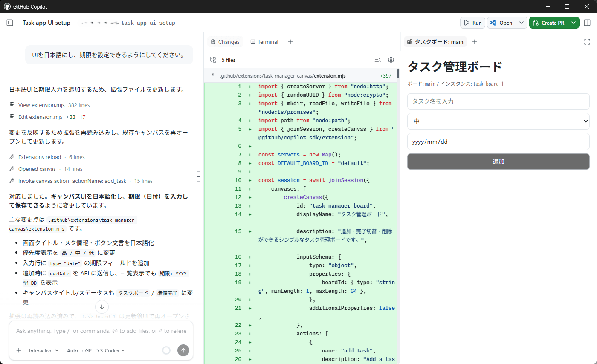The width and height of the screenshot is (597, 364).
Task: Toggle the left sidebar panel icon
Action: click(10, 23)
